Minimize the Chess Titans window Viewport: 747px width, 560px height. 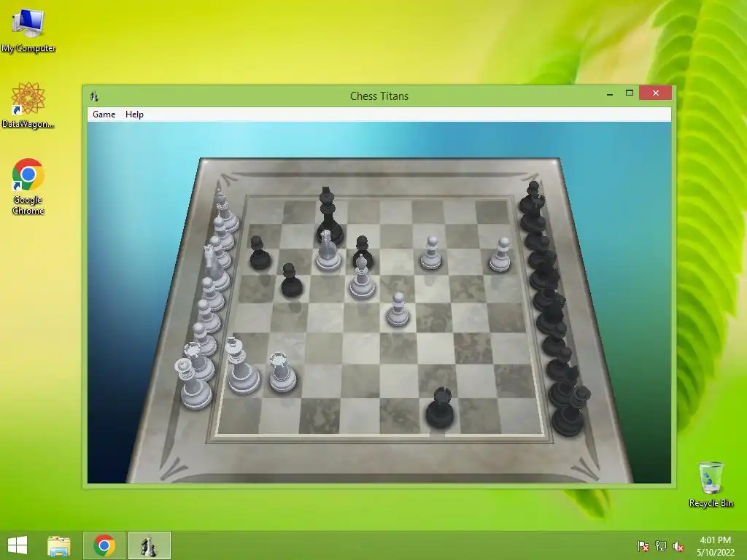coord(609,93)
